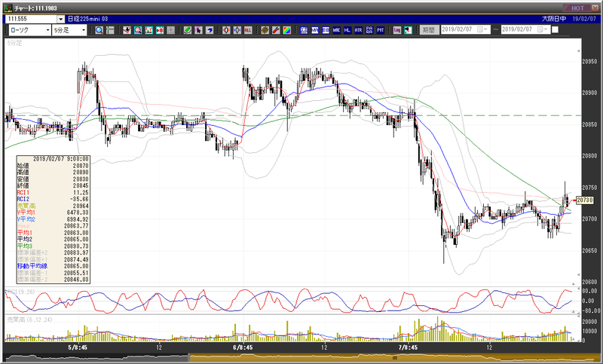Screen dimensions: 603x364
Task: Click the cyan magnifier chart icon
Action: click(x=138, y=30)
